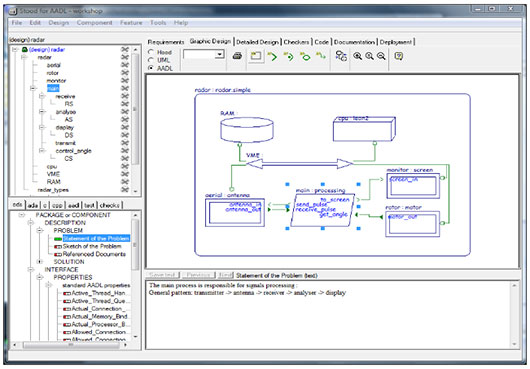530x369 pixels.
Task: Click the marker icon in the rotor row
Action: pos(125,73)
